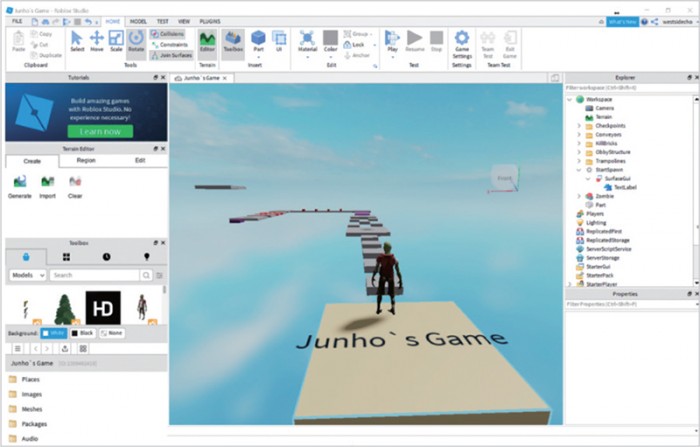This screenshot has width=700, height=447.
Task: Collapse the StartSpawn node
Action: [x=579, y=170]
